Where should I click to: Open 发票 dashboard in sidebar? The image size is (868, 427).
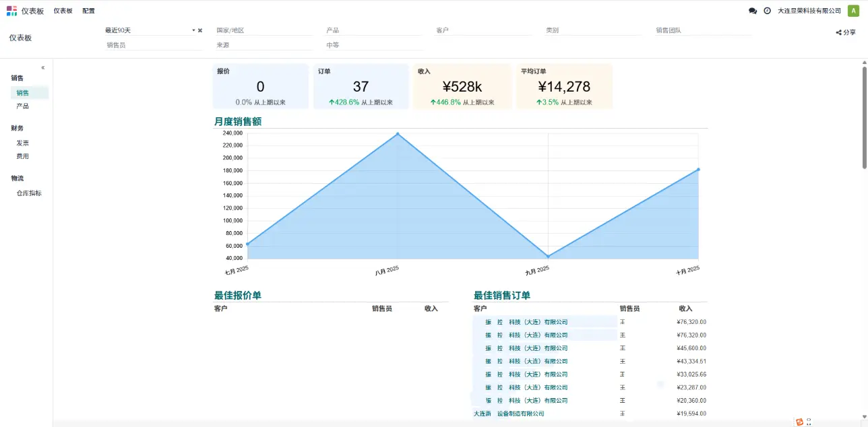click(x=23, y=143)
